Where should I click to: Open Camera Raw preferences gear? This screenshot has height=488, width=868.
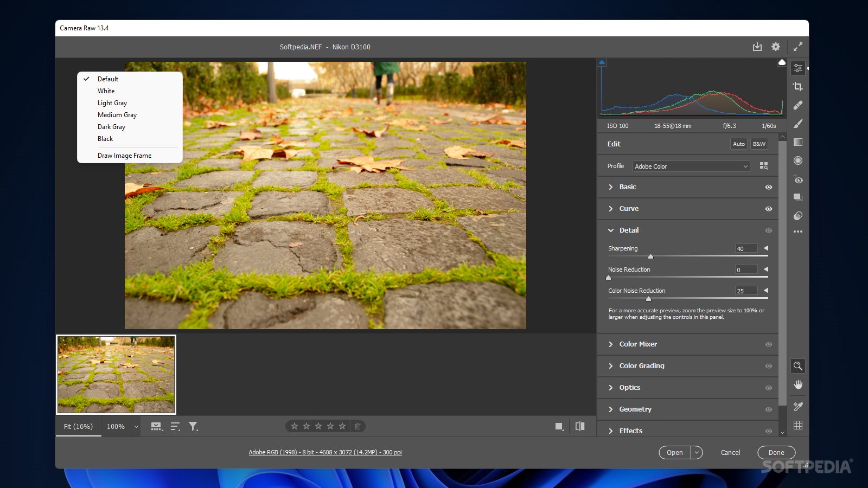pyautogui.click(x=776, y=47)
